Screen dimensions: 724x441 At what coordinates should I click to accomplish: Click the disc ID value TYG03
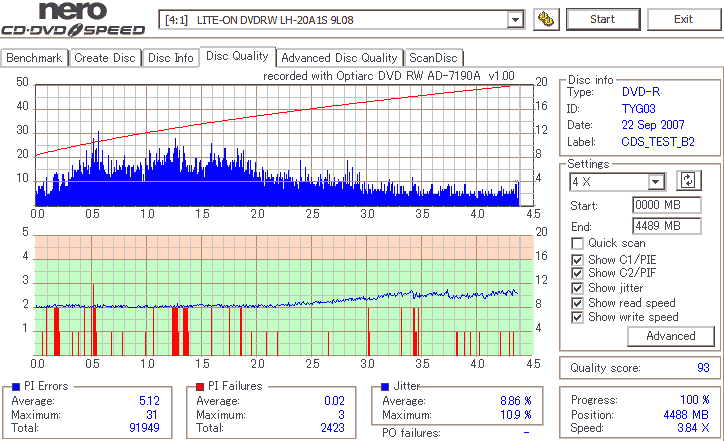pyautogui.click(x=639, y=109)
